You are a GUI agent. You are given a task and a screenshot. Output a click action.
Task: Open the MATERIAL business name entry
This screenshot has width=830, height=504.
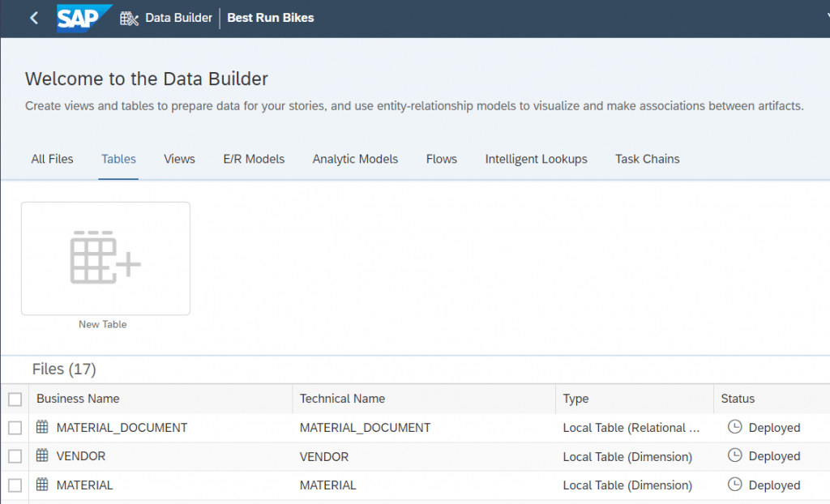pos(84,485)
